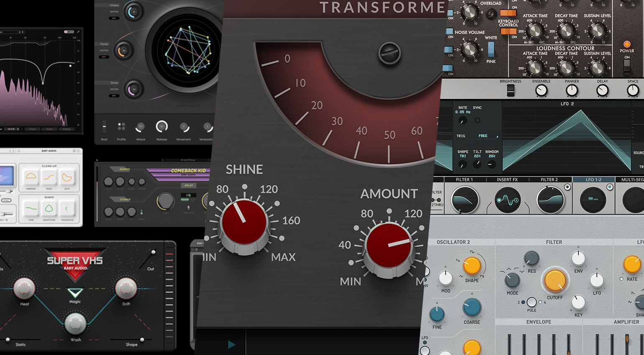This screenshot has width=644, height=355.
Task: Click the Attack knob next to Profile
Action: [141, 127]
